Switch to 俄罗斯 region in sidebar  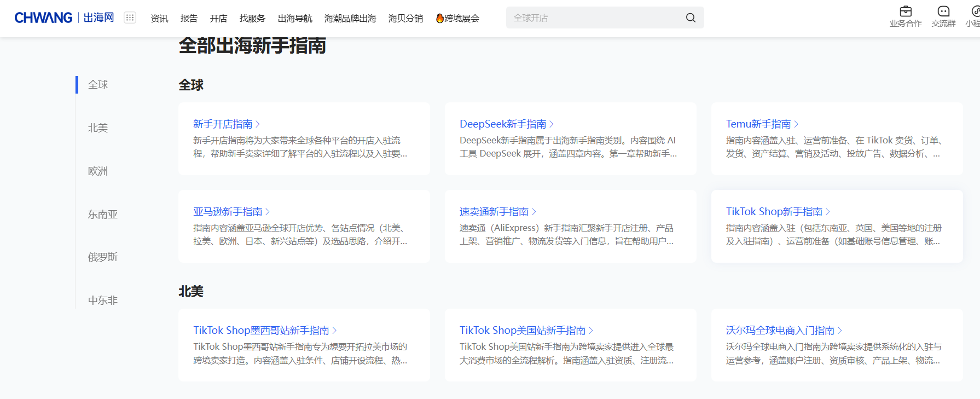(x=103, y=257)
